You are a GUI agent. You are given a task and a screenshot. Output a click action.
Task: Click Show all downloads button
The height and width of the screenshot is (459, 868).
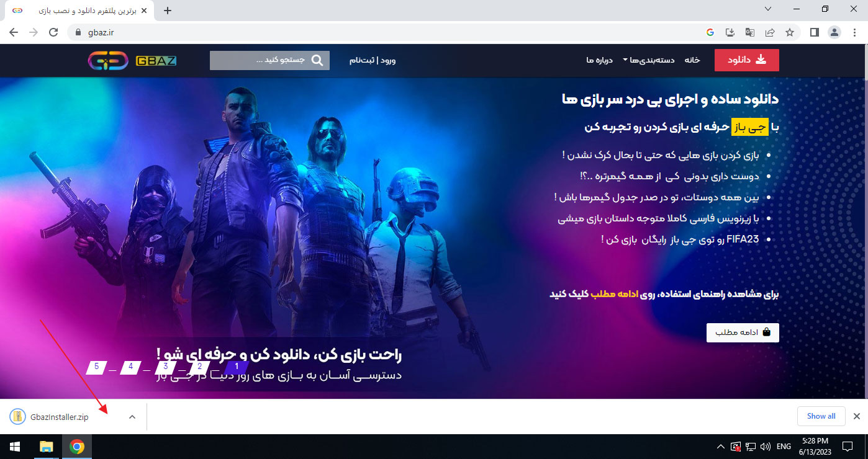(x=821, y=416)
